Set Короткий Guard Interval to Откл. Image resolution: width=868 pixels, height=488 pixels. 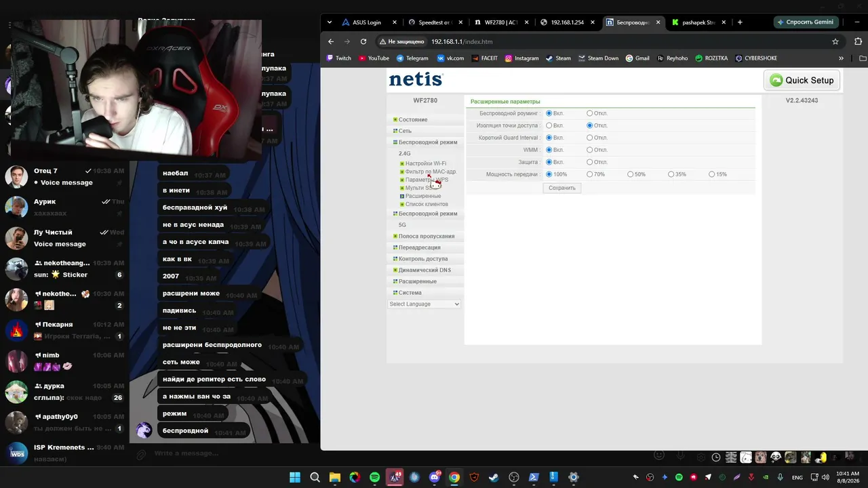coord(590,138)
